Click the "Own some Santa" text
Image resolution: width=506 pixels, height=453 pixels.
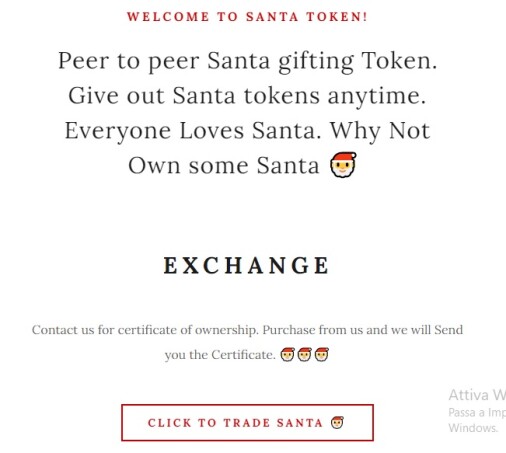pos(224,165)
